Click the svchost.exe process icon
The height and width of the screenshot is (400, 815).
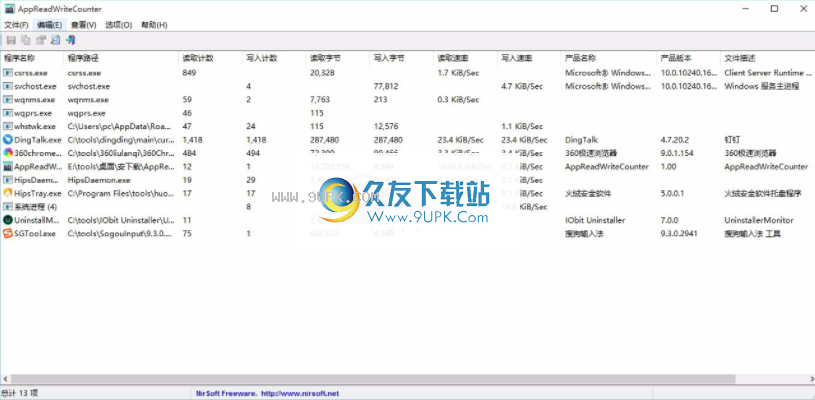[7, 86]
